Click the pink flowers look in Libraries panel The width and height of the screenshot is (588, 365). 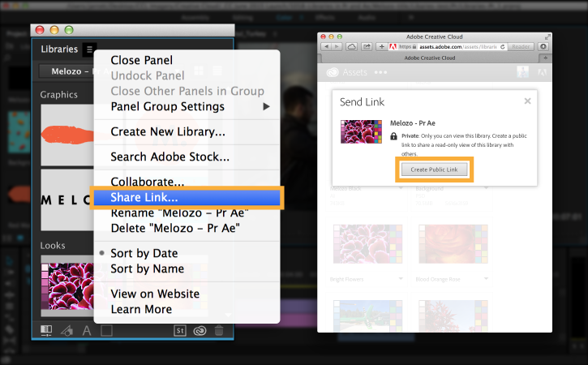pos(67,286)
